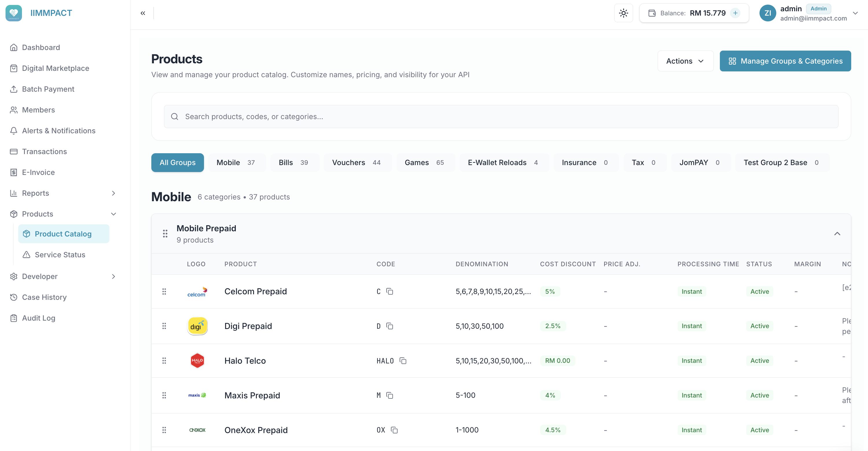Click the RM 0.00 discount badge

557,361
